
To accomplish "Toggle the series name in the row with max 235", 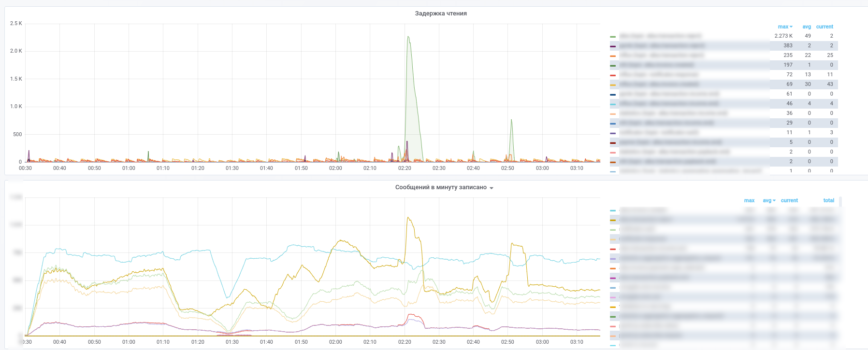I will (662, 55).
